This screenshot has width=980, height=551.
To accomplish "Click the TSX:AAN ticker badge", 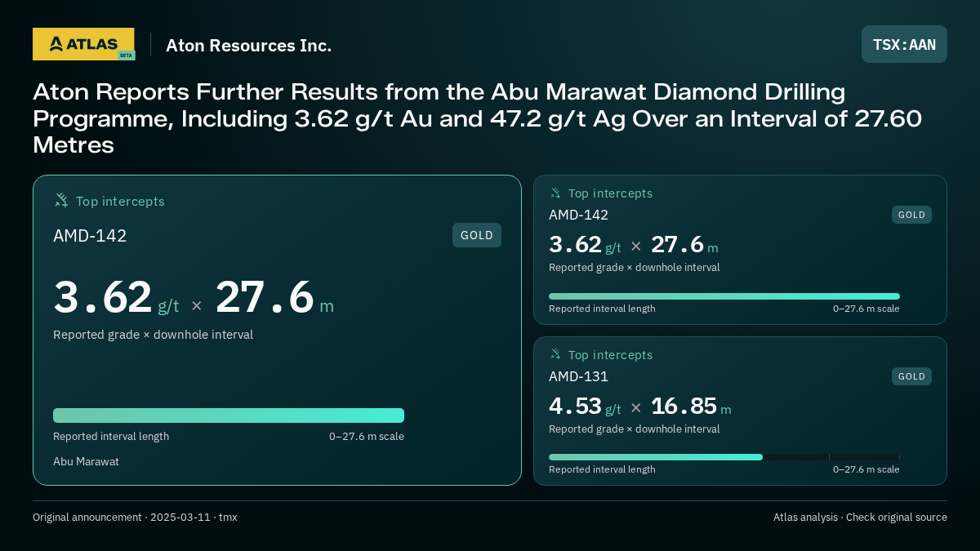I will tap(904, 44).
